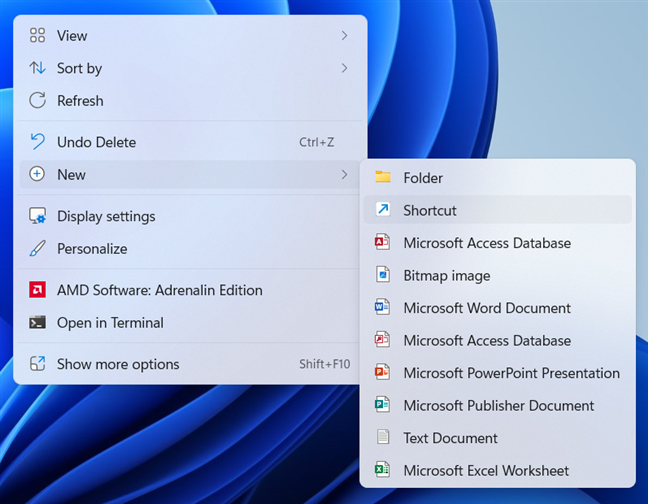
Task: Choose "Microsoft Excel Worksheet" label
Action: 486,471
